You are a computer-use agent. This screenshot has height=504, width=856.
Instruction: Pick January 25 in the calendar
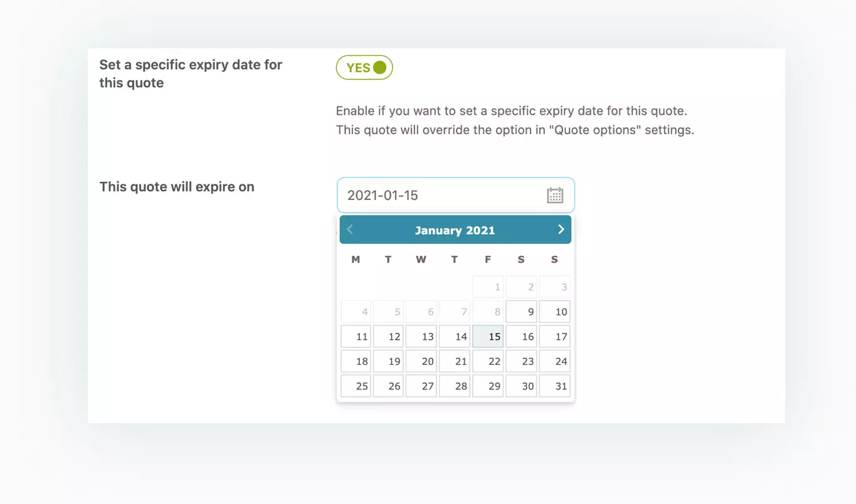pyautogui.click(x=356, y=386)
